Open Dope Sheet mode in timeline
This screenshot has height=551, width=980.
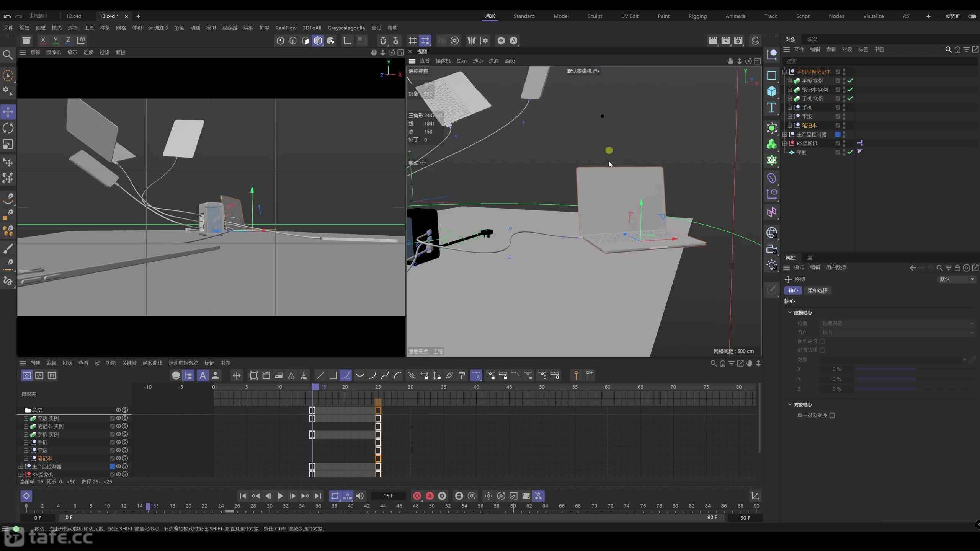coord(26,375)
